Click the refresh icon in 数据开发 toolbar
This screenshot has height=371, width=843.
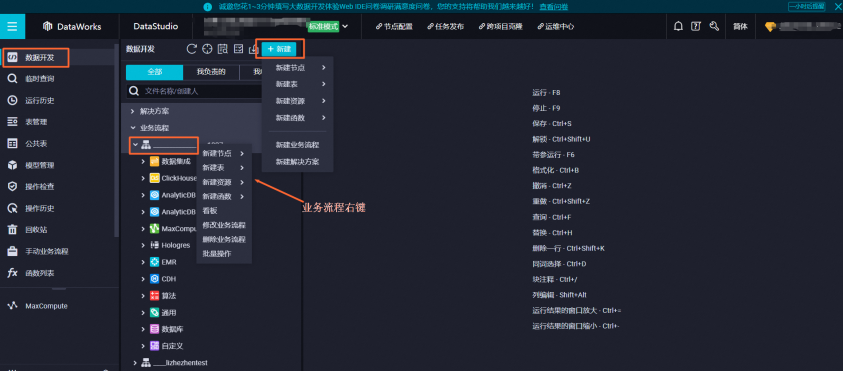[191, 49]
